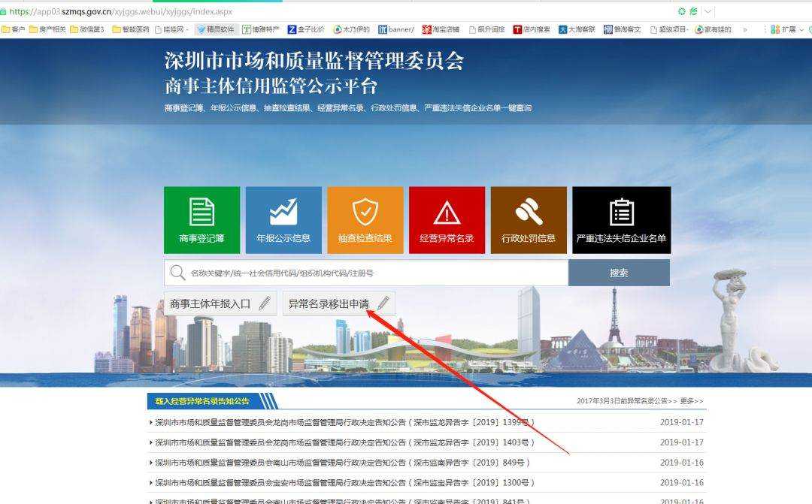
Task: Open the 淘宝店铺 bookmark
Action: 441,29
